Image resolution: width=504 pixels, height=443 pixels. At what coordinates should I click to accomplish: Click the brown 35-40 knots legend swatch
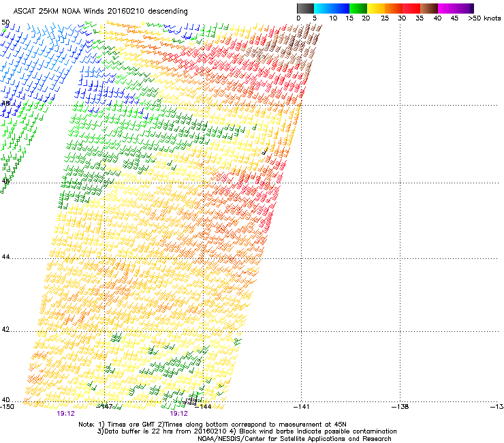coord(429,8)
